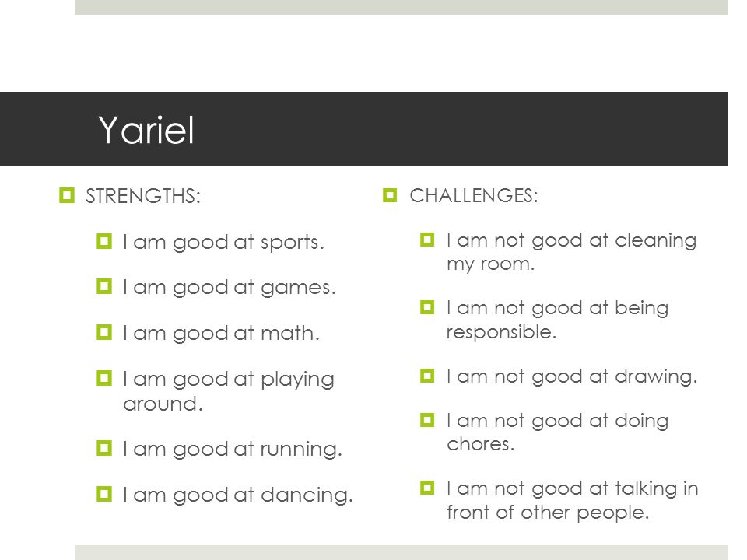The image size is (747, 560).
Task: Click the bullet next to good at dancing
Action: pyautogui.click(x=104, y=494)
